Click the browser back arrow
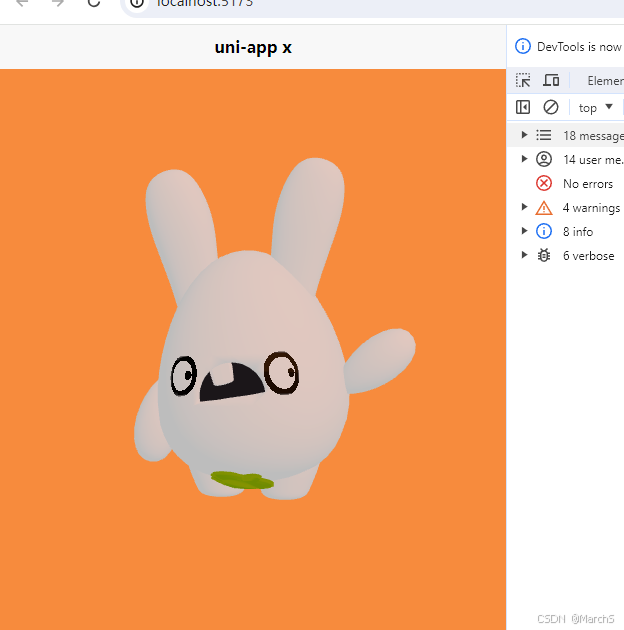The width and height of the screenshot is (624, 630). (x=22, y=3)
